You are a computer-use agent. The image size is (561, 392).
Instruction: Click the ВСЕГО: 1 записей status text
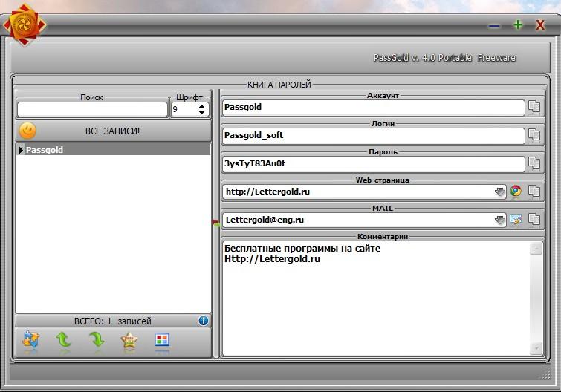[x=113, y=321]
